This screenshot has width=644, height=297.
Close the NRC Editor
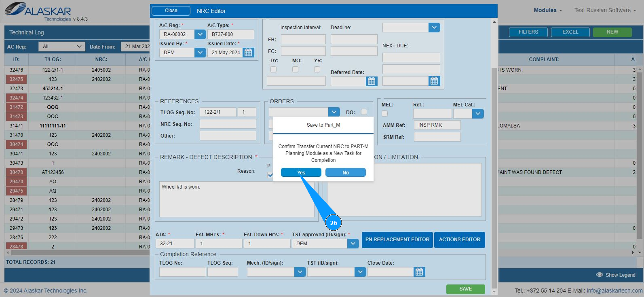(171, 11)
